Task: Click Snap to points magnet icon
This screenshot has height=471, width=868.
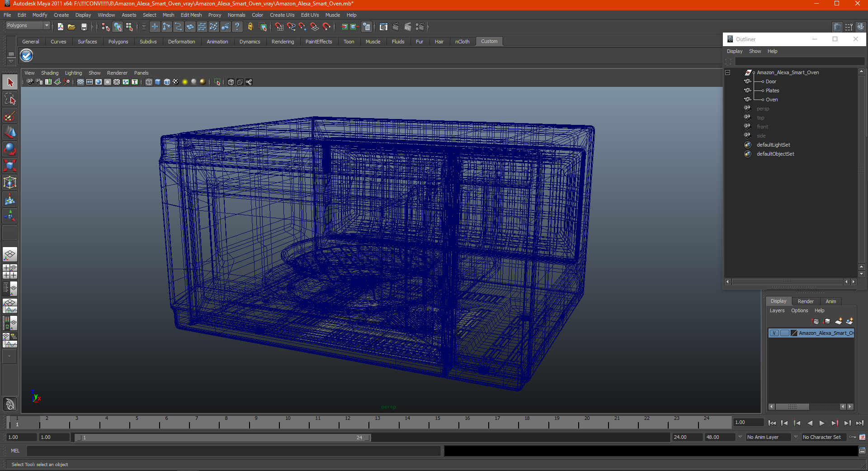Action: click(x=302, y=27)
